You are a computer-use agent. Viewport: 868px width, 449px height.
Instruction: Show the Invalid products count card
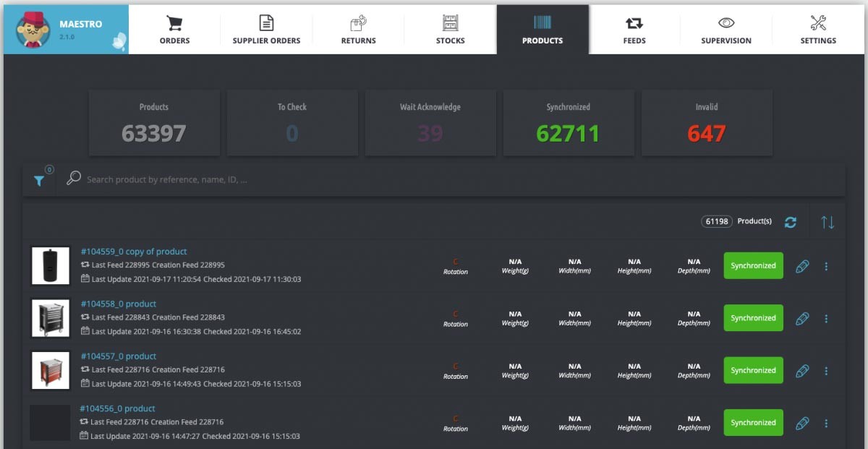tap(707, 123)
